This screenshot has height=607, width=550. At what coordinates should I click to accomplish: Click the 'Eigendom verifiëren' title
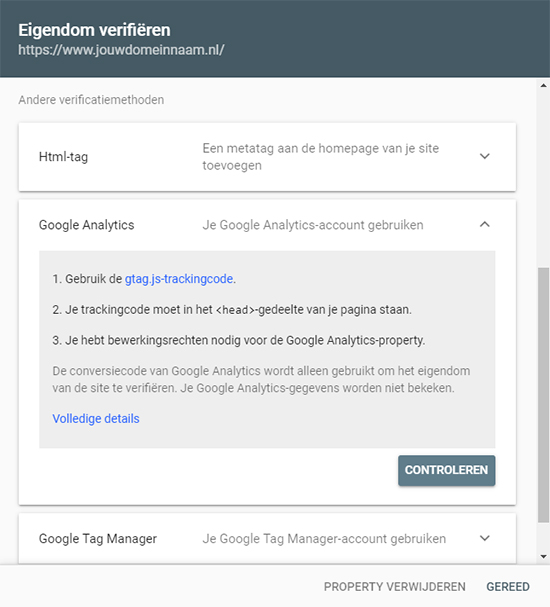94,30
